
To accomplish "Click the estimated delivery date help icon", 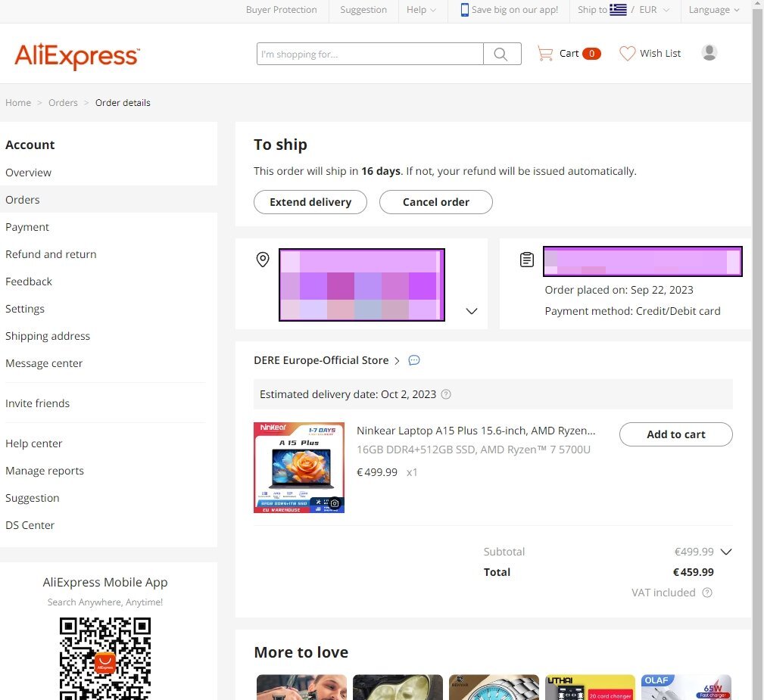I will [446, 394].
